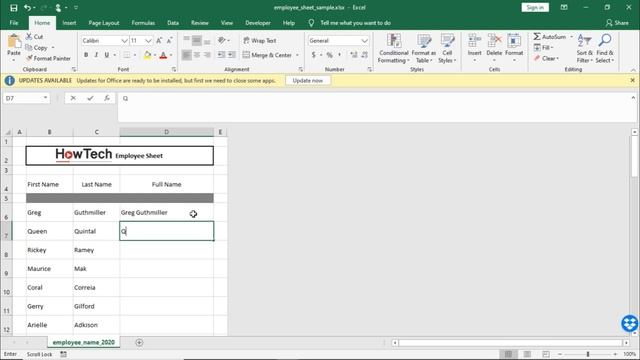Expand the Merge & Center dropdown arrow
The height and width of the screenshot is (360, 640).
(297, 55)
